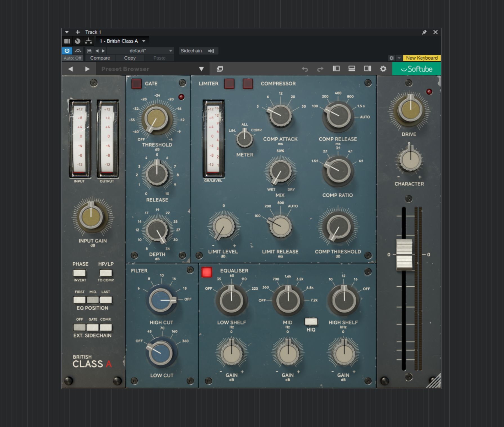Set EQ POSITION to MID
Screen dimensions: 504x427
tap(93, 300)
